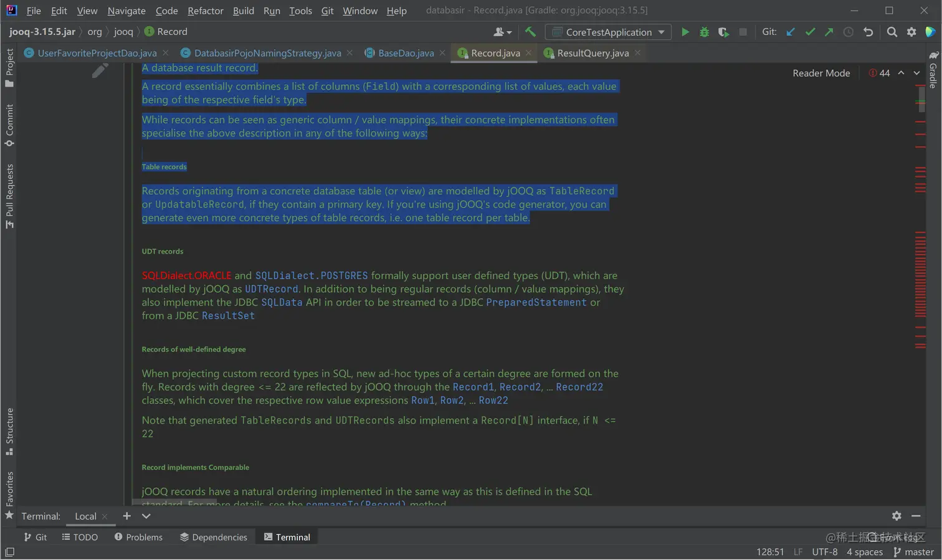942x560 pixels.
Task: Switch to UserFavoriteProjectDao.java tab
Action: coord(97,53)
